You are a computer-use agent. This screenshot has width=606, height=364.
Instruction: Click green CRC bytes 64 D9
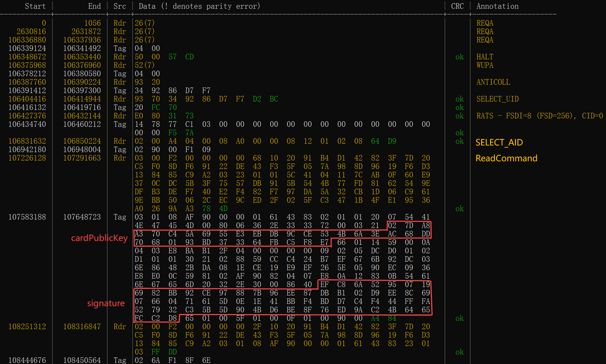tap(384, 141)
